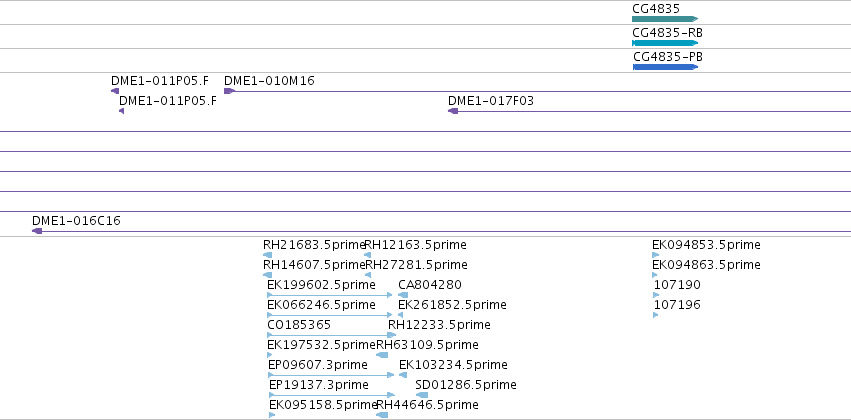Select EST RH21683.5prime label
851x420 pixels.
(313, 245)
